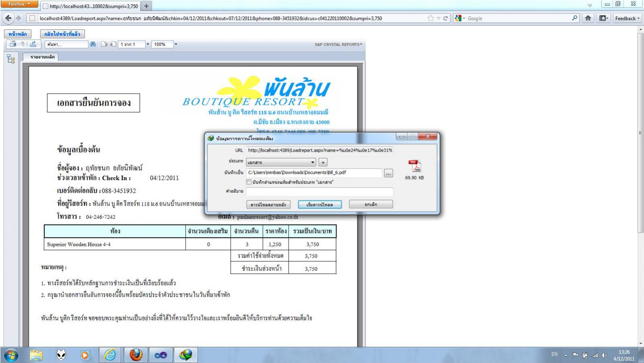This screenshot has height=363, width=644.
Task: Click ดาวน์โหลดภายหลัง download later button
Action: [268, 204]
